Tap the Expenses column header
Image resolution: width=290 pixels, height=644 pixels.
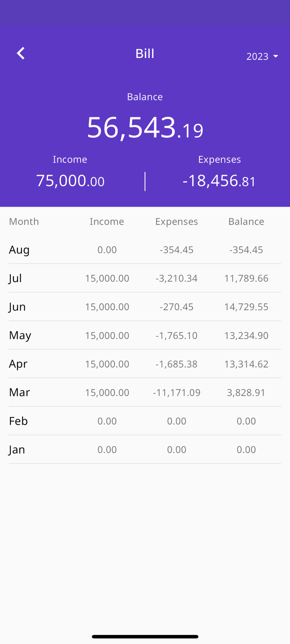177,222
